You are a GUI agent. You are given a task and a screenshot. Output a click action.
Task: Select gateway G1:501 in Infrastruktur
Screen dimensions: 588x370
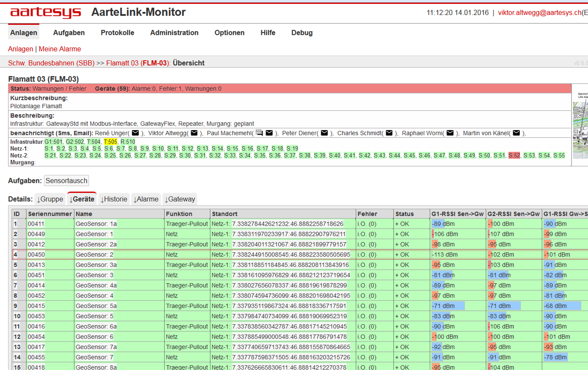tap(54, 142)
